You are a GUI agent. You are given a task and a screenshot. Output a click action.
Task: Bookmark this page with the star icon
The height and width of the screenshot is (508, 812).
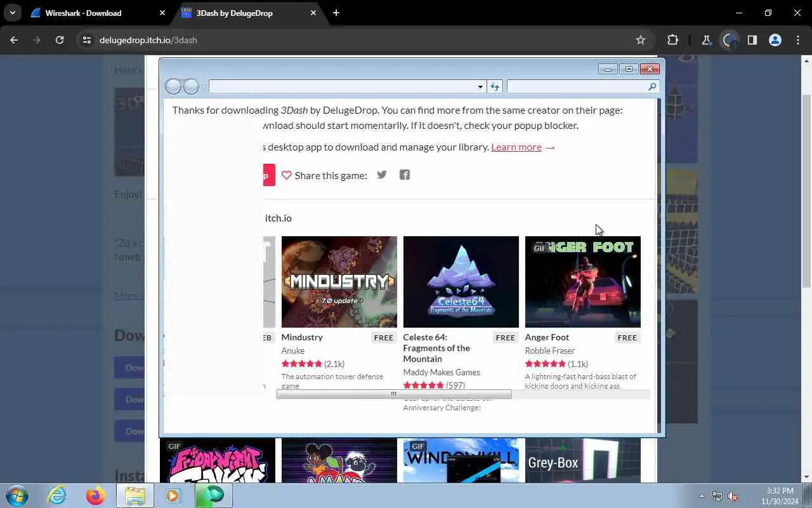point(641,40)
